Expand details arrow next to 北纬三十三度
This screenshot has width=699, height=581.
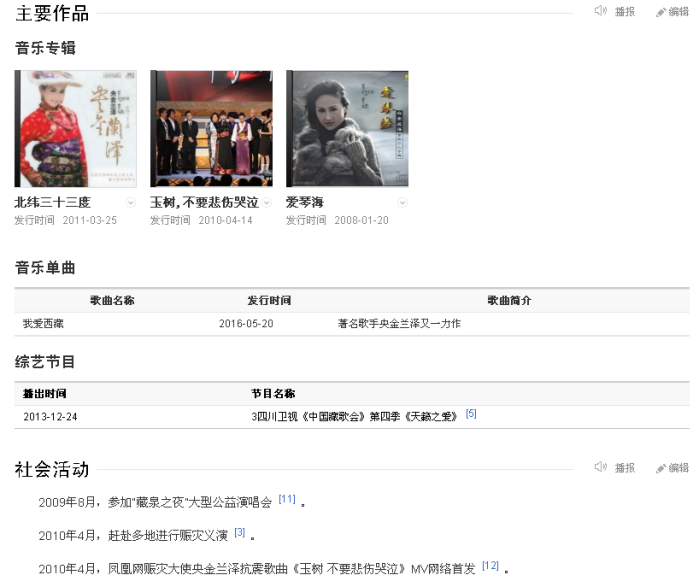(130, 202)
